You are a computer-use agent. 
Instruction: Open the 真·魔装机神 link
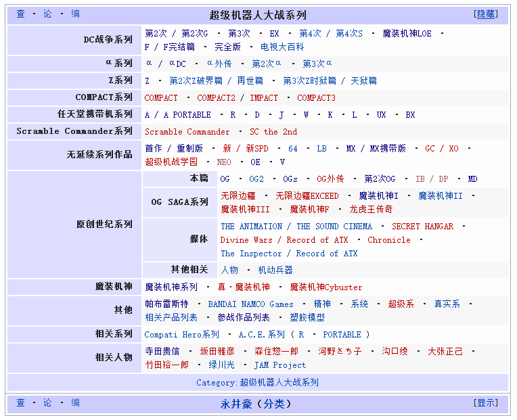[x=244, y=287]
